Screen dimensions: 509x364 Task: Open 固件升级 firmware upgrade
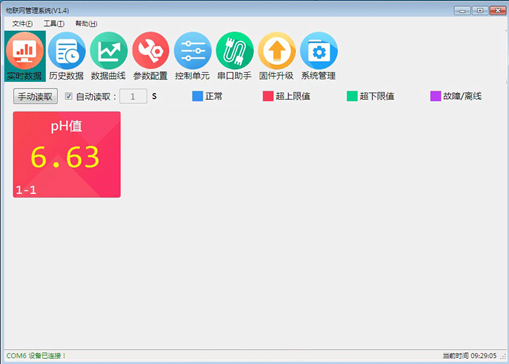(x=277, y=56)
